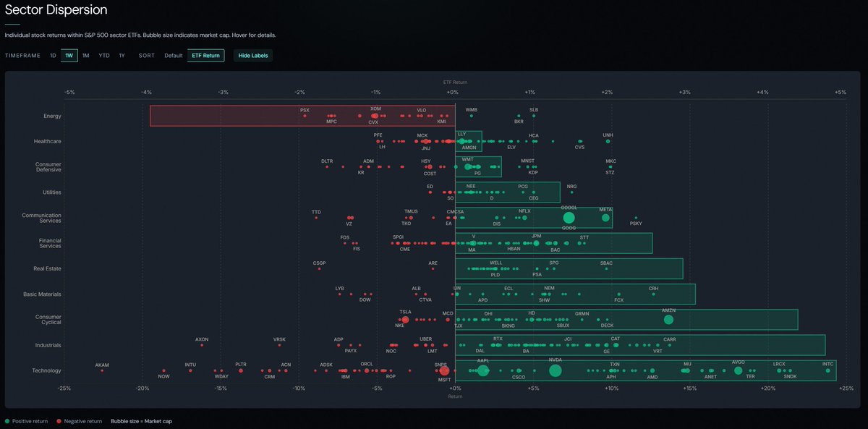
Task: Click the AXON dot in Industrials
Action: 202,345
